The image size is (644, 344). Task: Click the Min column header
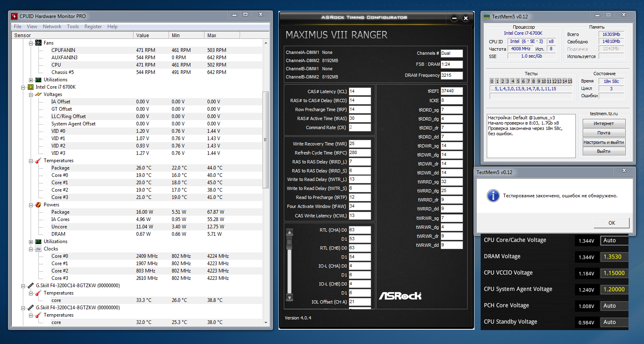[187, 36]
